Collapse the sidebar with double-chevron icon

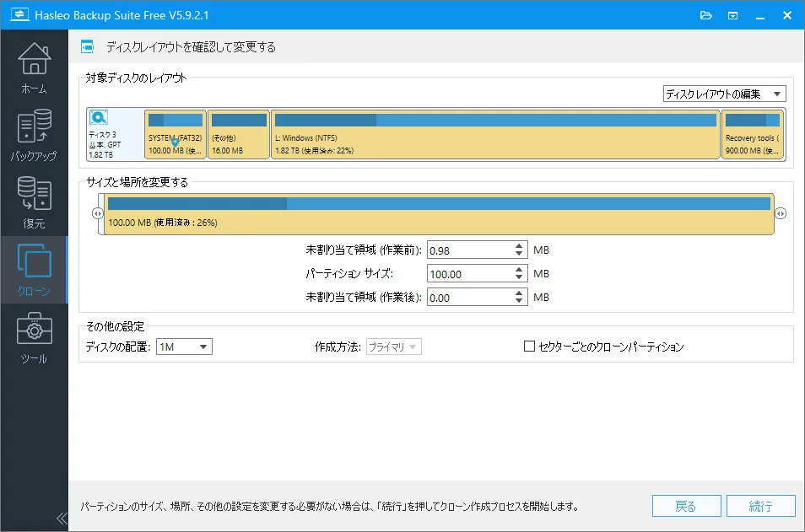(x=62, y=519)
